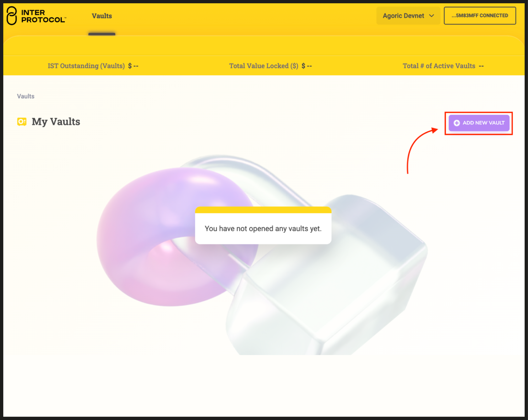
Task: Switch to the Vaults tab
Action: pos(102,16)
